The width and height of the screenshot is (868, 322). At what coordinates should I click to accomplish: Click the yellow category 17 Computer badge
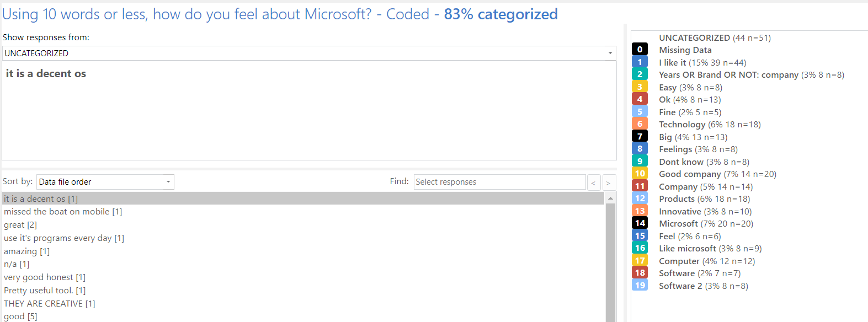640,260
